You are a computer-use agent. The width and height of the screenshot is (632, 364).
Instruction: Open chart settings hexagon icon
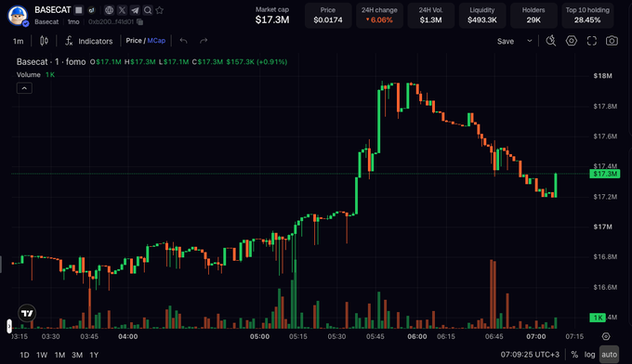(572, 41)
